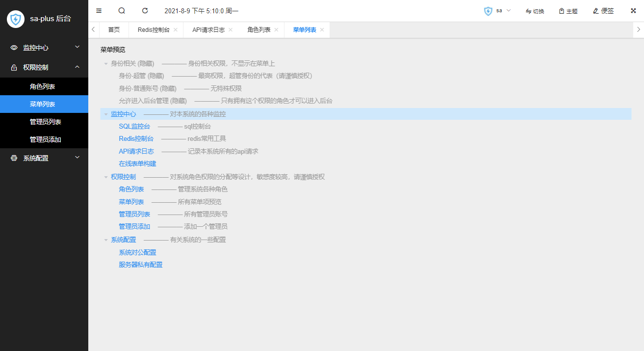The height and width of the screenshot is (351, 644).
Task: Collapse the 身份相关 tree node
Action: coord(105,64)
